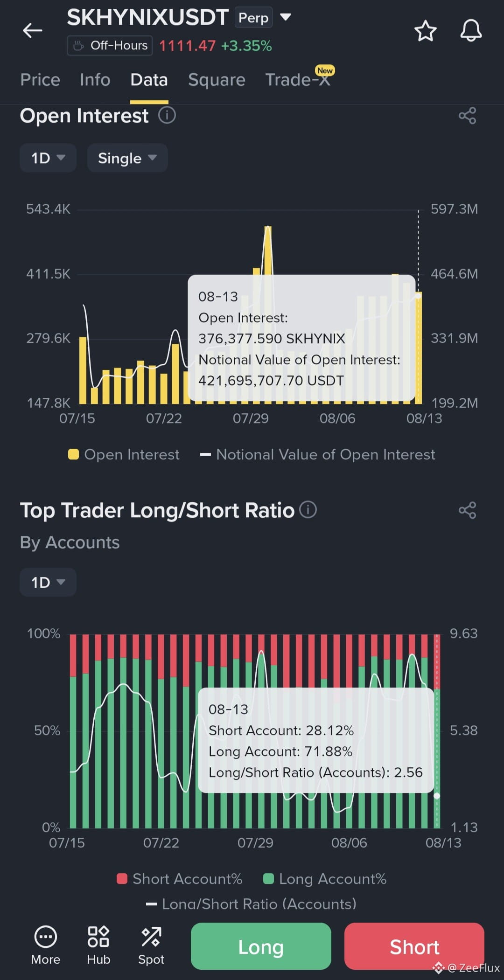504x980 pixels.
Task: Show Top Trader ratio info icon
Action: click(308, 509)
